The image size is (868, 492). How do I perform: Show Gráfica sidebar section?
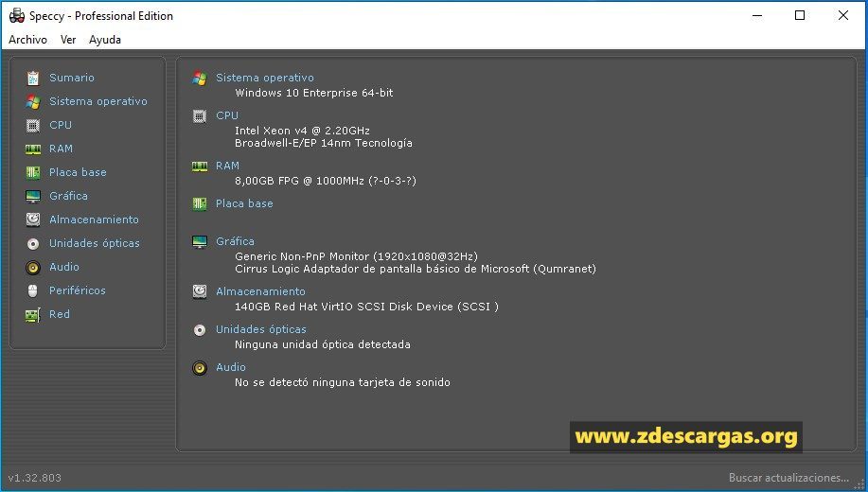coord(69,196)
